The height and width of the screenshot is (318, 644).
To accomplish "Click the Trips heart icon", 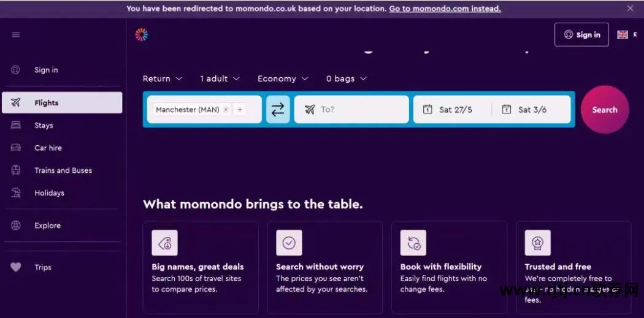I will (x=16, y=267).
